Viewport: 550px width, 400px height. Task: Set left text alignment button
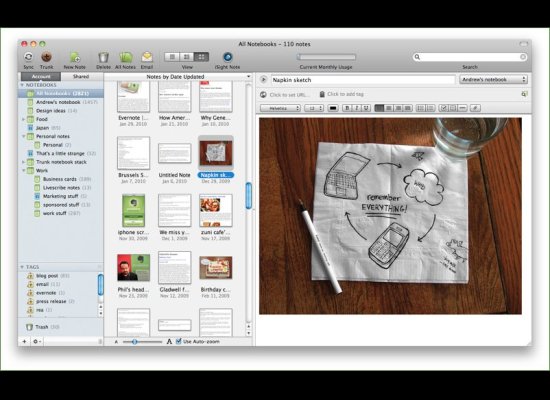pyautogui.click(x=379, y=108)
